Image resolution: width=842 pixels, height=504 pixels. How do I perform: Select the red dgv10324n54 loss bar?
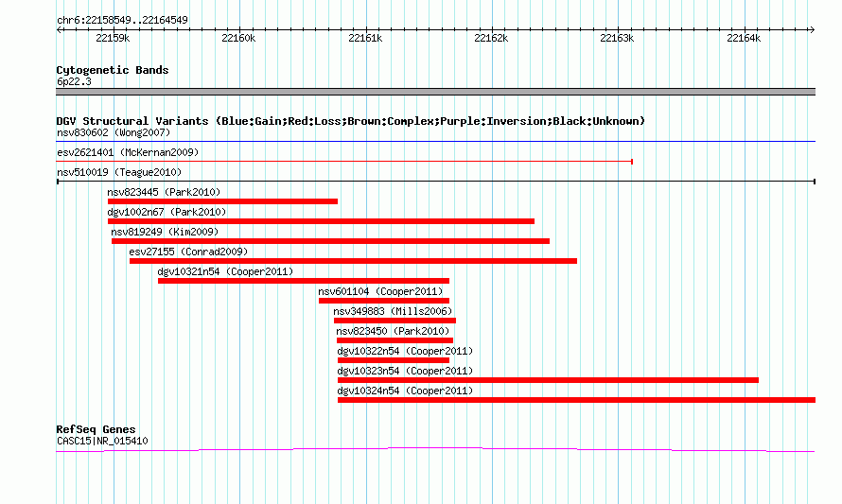pyautogui.click(x=577, y=400)
